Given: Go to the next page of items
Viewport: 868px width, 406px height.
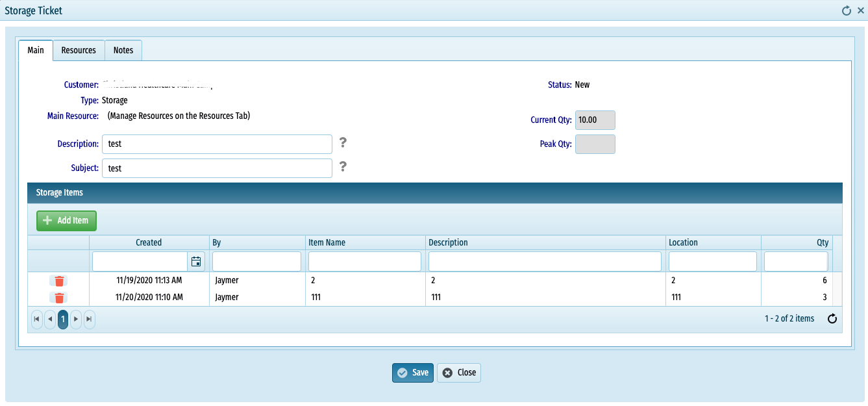Looking at the screenshot, I should (x=76, y=319).
